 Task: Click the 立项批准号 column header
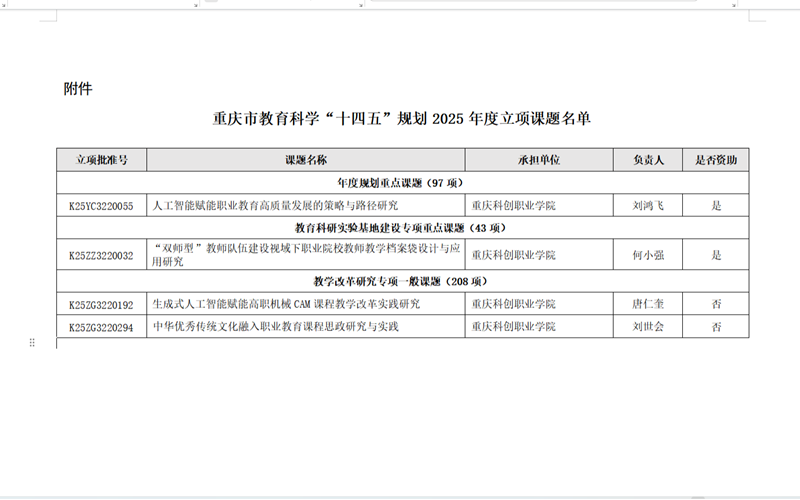point(102,160)
